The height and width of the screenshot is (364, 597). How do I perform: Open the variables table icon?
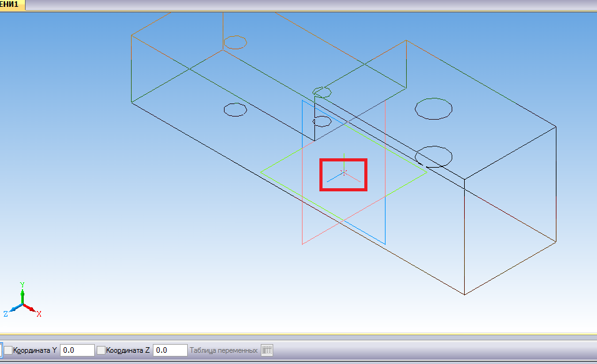coord(267,350)
